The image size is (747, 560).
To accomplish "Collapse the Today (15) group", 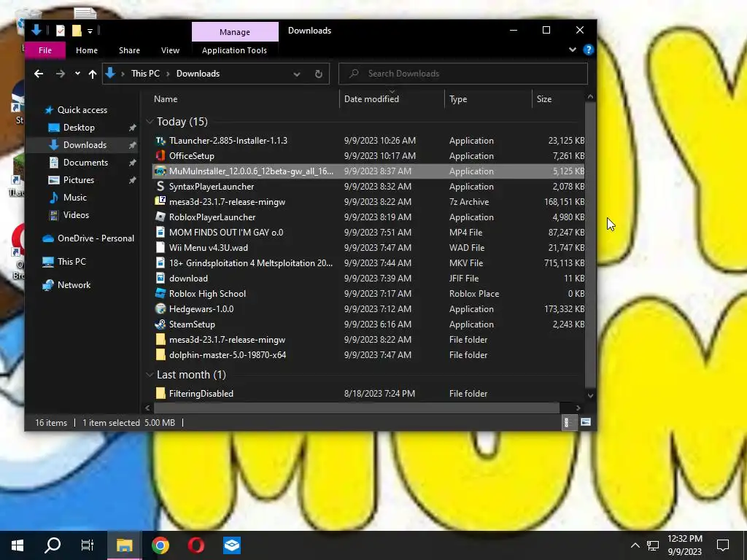I will [x=150, y=122].
